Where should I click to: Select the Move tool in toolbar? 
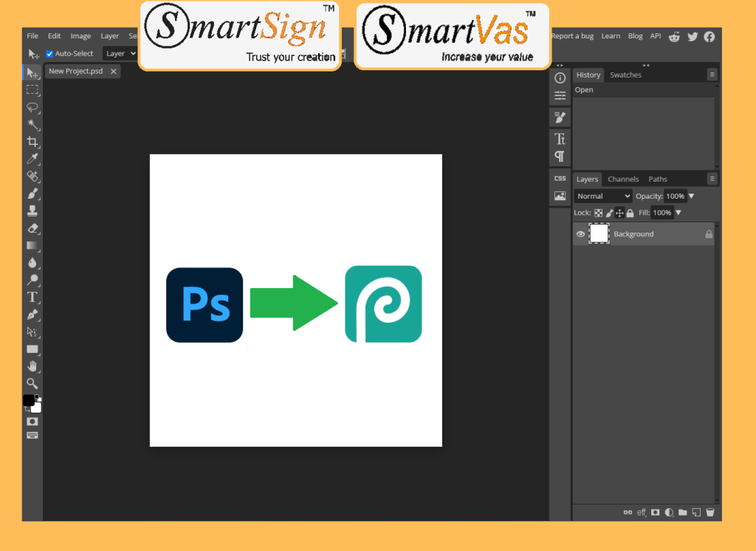pyautogui.click(x=32, y=73)
